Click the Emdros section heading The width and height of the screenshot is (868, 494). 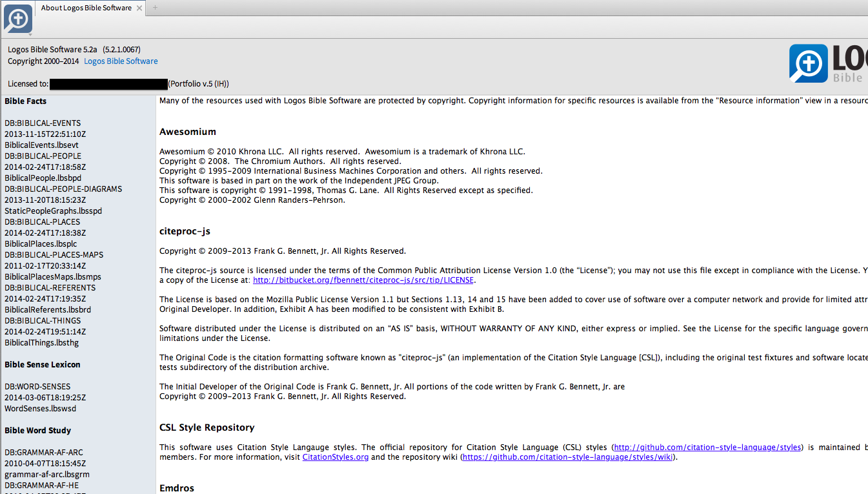click(177, 488)
